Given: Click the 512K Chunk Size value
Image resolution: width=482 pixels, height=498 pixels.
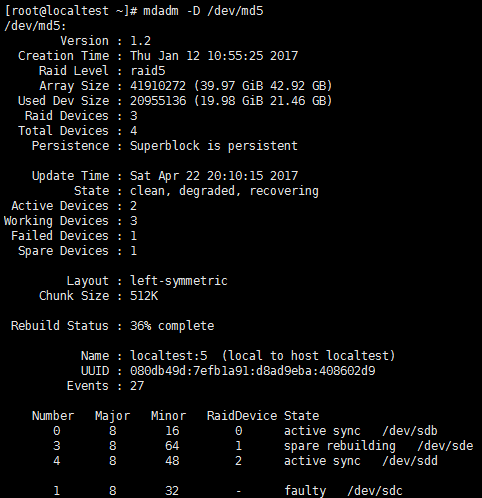Looking at the screenshot, I should tap(144, 296).
